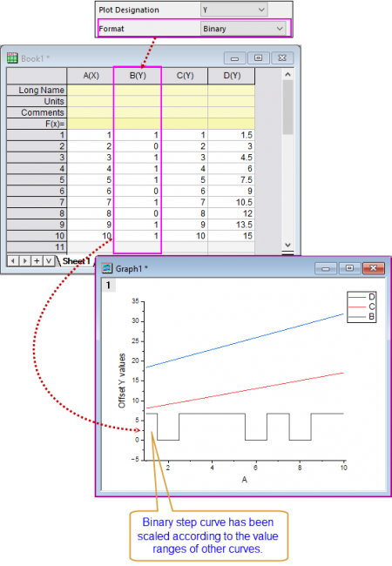Select the C(Y) column header
Viewport: 392px width, 566px height.
coord(185,76)
